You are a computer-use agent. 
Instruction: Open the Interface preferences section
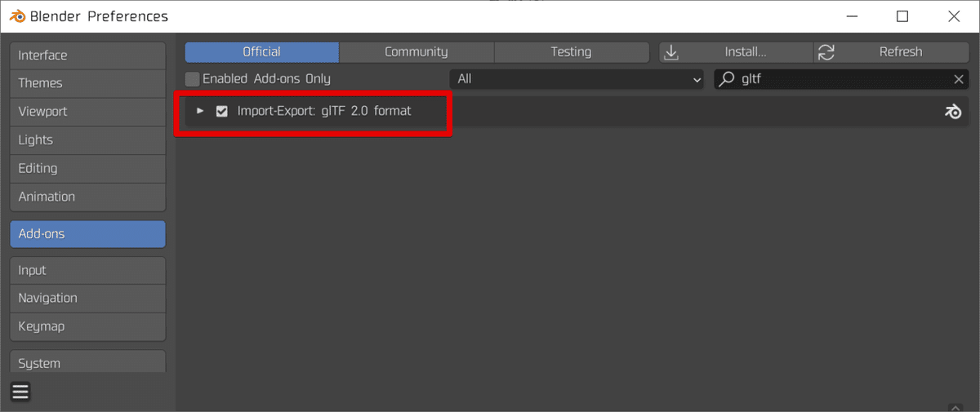pyautogui.click(x=87, y=55)
